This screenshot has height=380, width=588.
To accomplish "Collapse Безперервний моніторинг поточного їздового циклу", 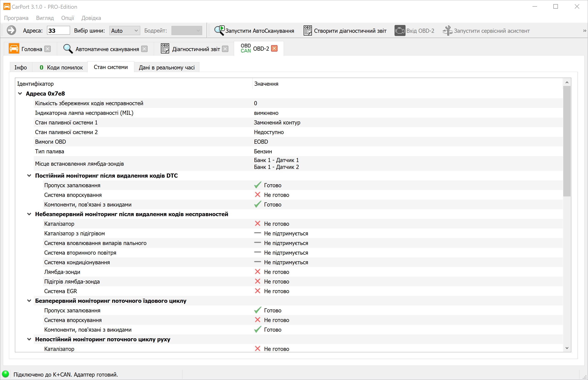I will pos(29,301).
